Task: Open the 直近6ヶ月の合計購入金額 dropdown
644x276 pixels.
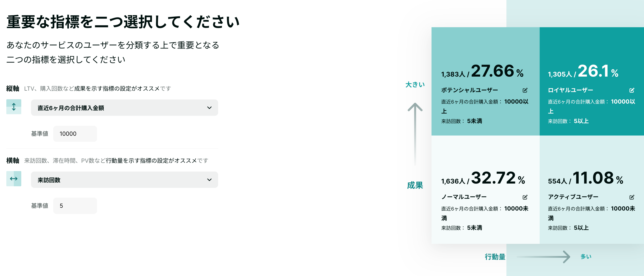Action: pos(124,108)
